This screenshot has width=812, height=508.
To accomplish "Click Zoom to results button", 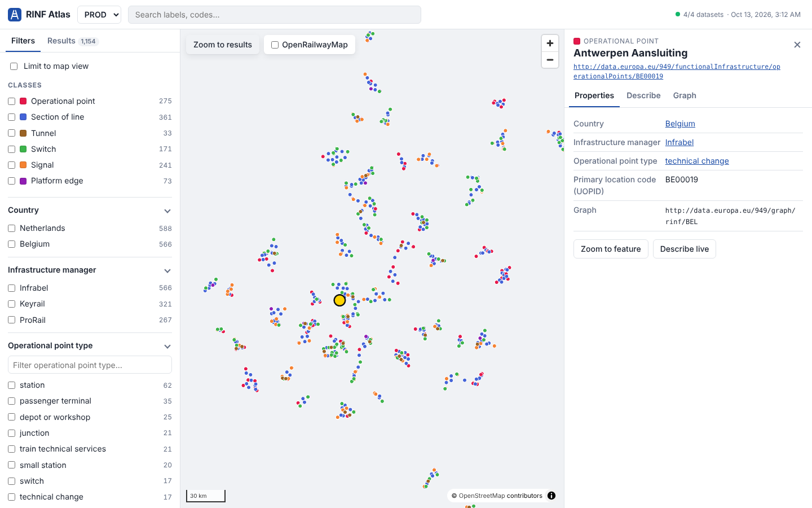I will pos(223,45).
